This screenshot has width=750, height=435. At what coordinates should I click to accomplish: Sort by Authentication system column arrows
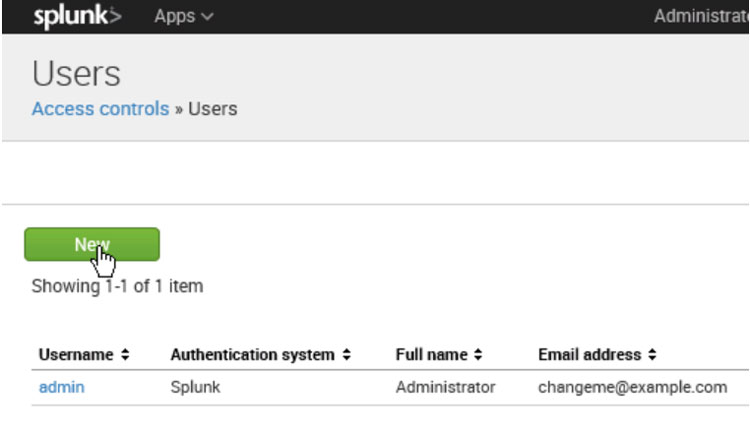coord(347,355)
